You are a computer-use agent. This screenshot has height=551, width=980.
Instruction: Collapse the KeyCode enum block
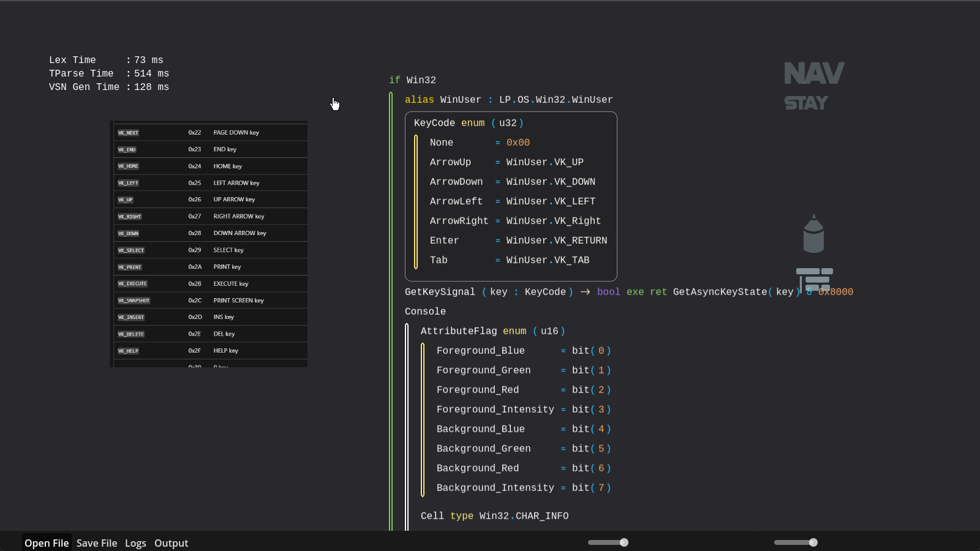tap(434, 122)
